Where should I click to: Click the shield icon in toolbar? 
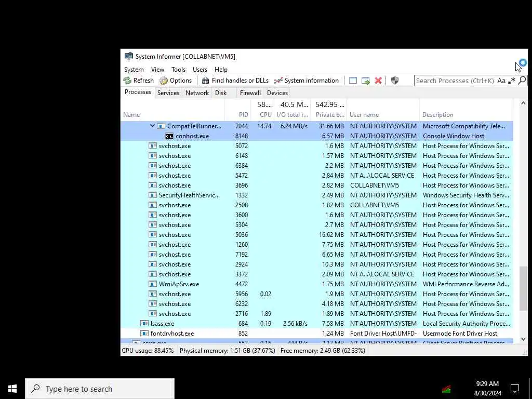click(x=395, y=81)
